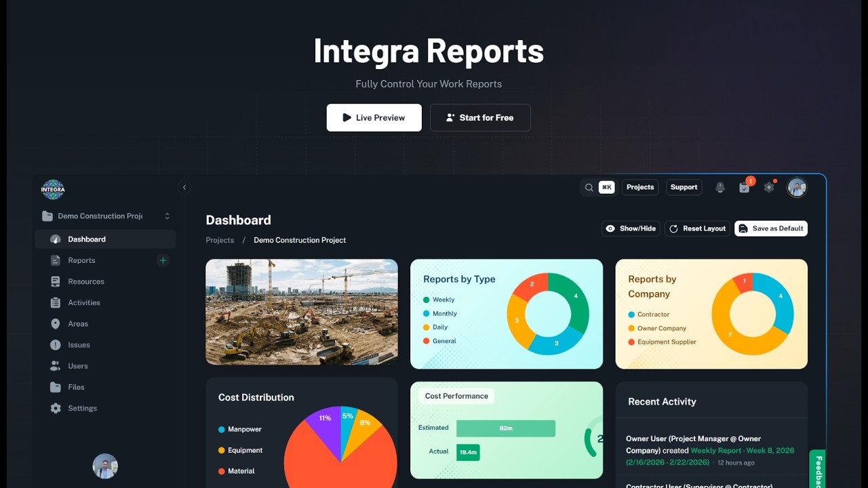
Task: Click the Start for Free button
Action: (x=480, y=117)
